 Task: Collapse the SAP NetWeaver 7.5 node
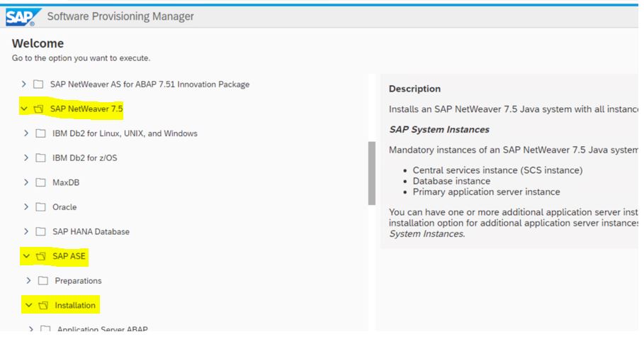24,109
